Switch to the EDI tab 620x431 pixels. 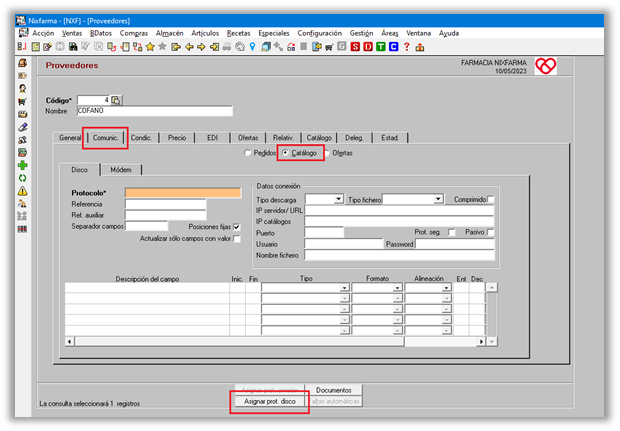(x=212, y=138)
